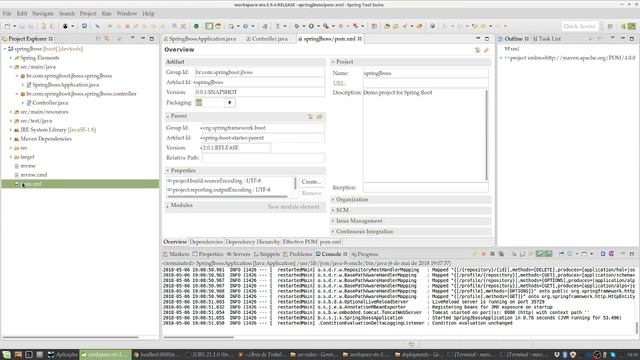Screen dimensions: 640x360
Task: Open the system menu icon in taskbar
Action: coord(7,355)
